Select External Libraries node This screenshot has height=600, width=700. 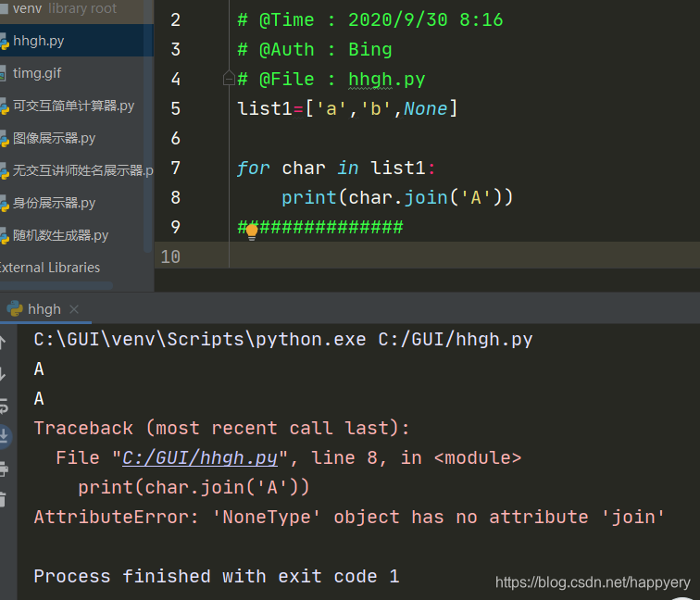[x=49, y=268]
